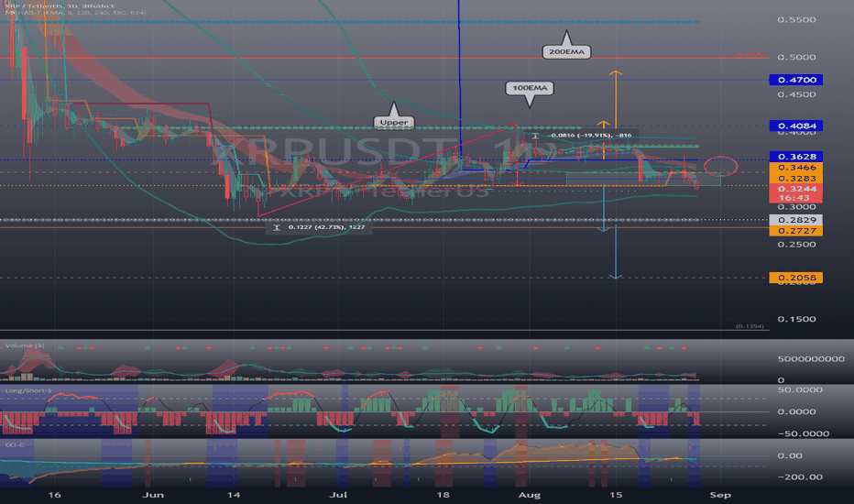Click the 5000000000 volume axis value
854x504 pixels.
[811, 359]
